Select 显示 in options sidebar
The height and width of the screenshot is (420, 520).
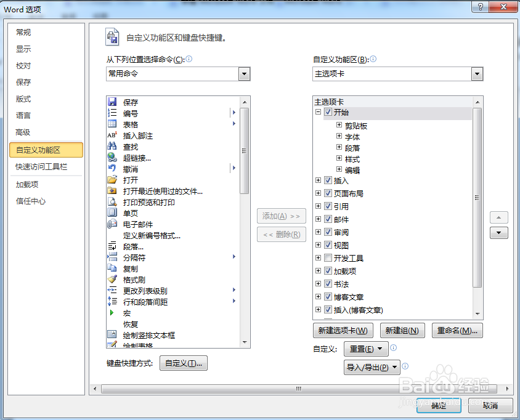(x=23, y=49)
